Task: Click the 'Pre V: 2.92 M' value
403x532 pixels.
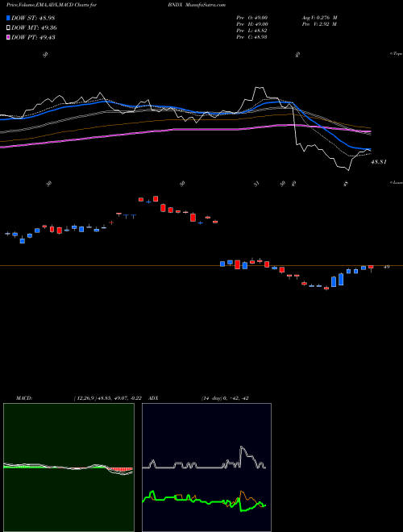Action: click(319, 24)
